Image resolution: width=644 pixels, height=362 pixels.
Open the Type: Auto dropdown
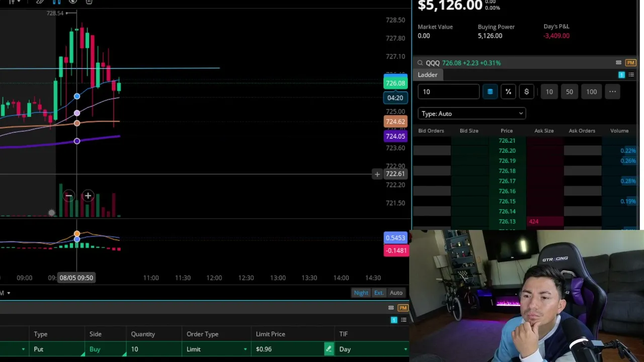[x=471, y=114]
